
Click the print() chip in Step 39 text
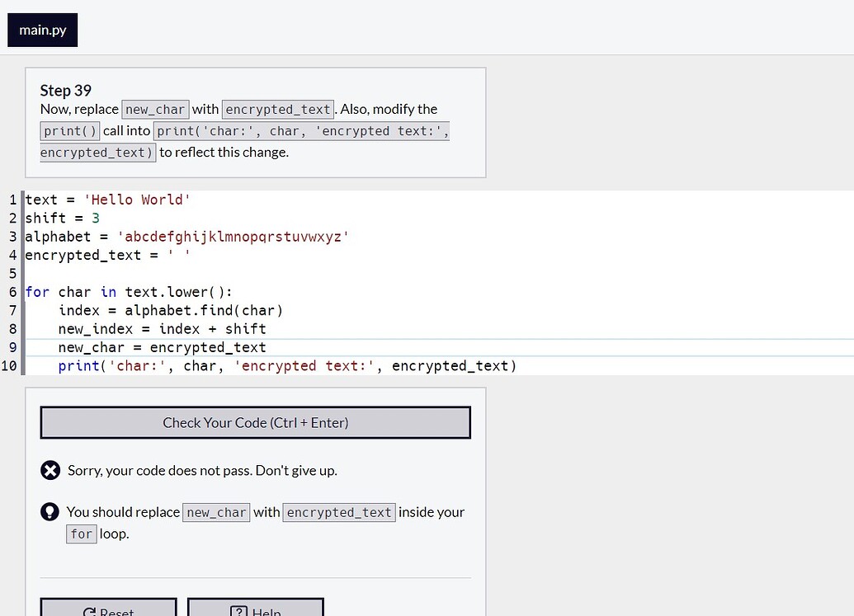tap(69, 130)
